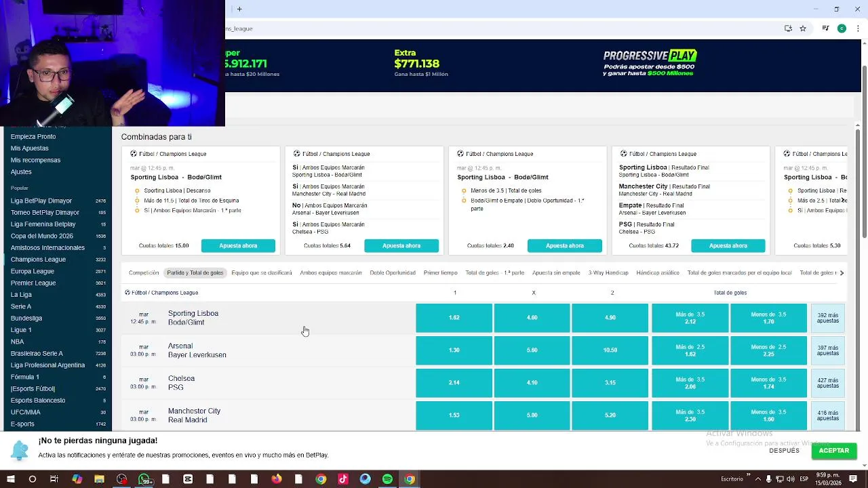Screen dimensions: 868x488
Task: Open File Explorer from taskbar
Action: pos(99,479)
